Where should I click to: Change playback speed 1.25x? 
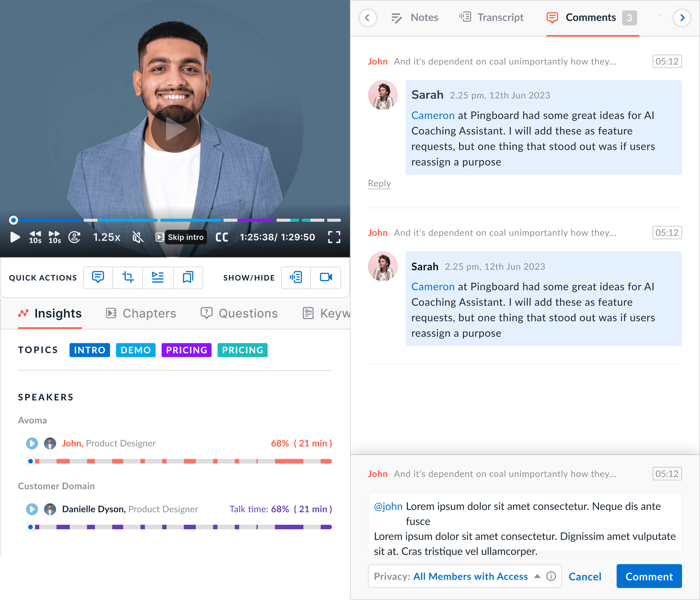tap(106, 237)
